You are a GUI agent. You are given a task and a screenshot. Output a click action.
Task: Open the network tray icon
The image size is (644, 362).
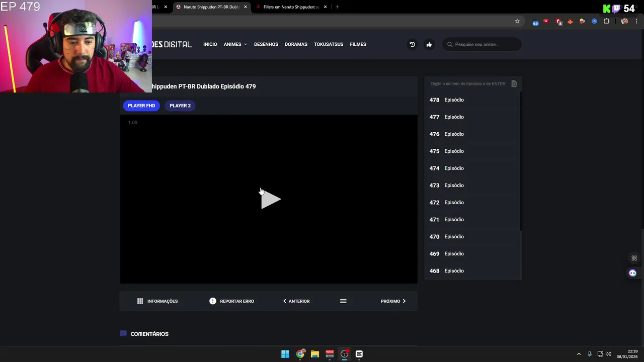click(600, 354)
